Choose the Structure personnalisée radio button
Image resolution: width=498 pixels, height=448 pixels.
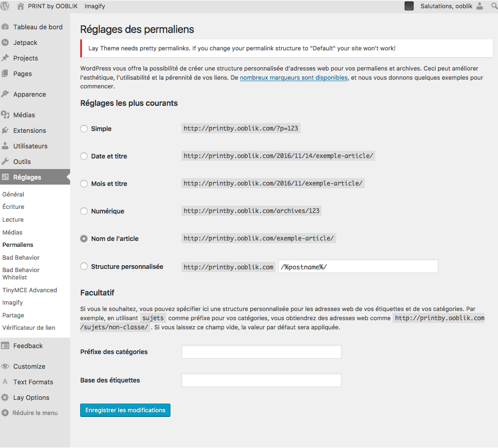[x=84, y=266]
